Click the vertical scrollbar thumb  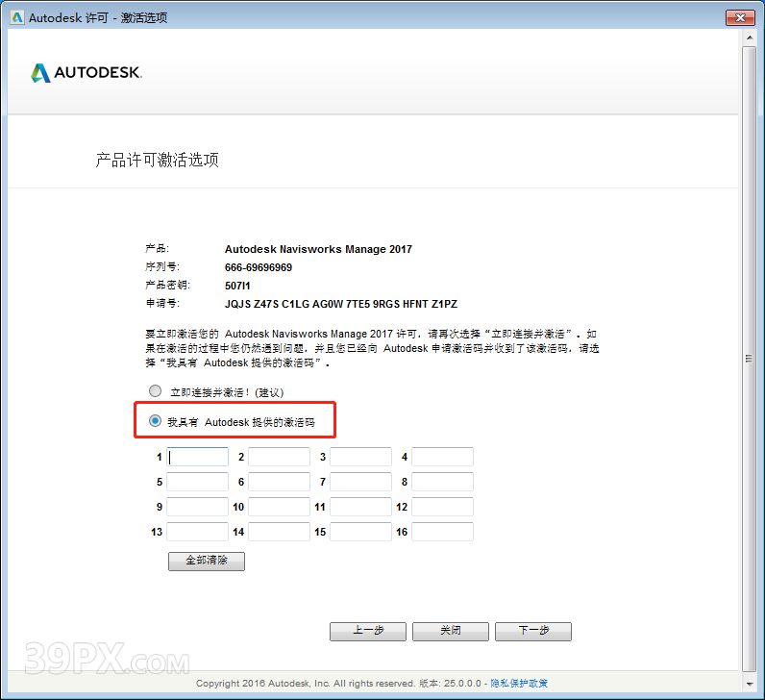pyautogui.click(x=750, y=358)
